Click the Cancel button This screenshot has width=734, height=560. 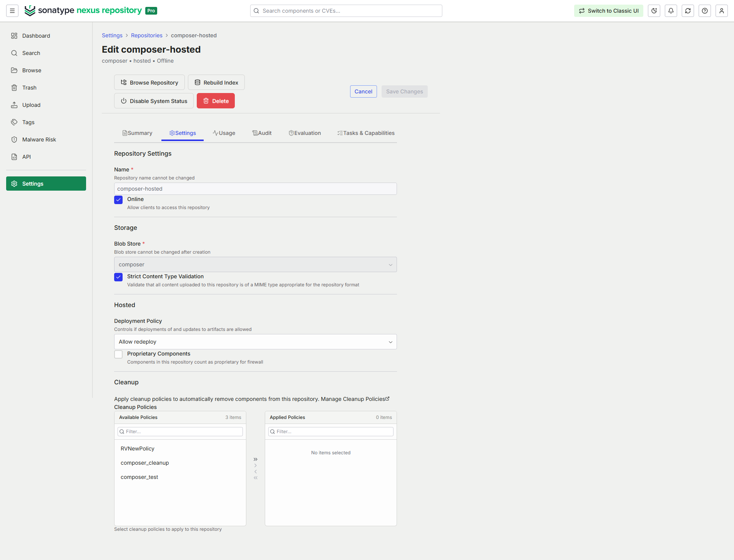click(364, 91)
